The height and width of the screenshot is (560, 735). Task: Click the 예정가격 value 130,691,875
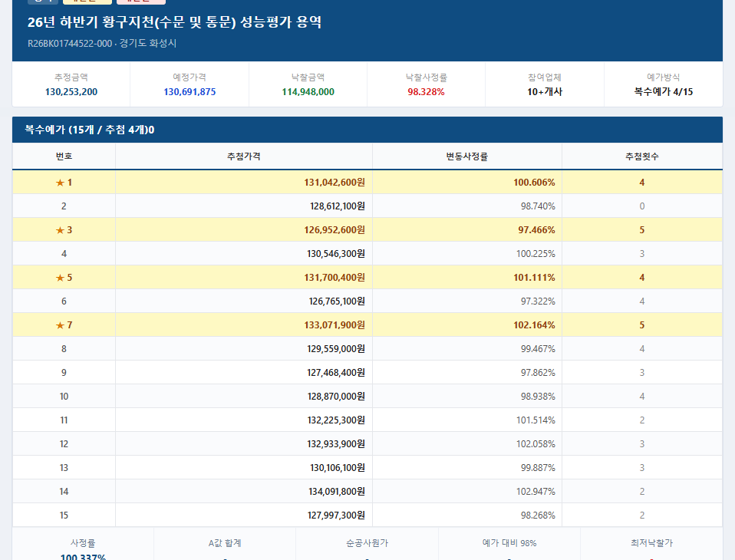coord(190,92)
